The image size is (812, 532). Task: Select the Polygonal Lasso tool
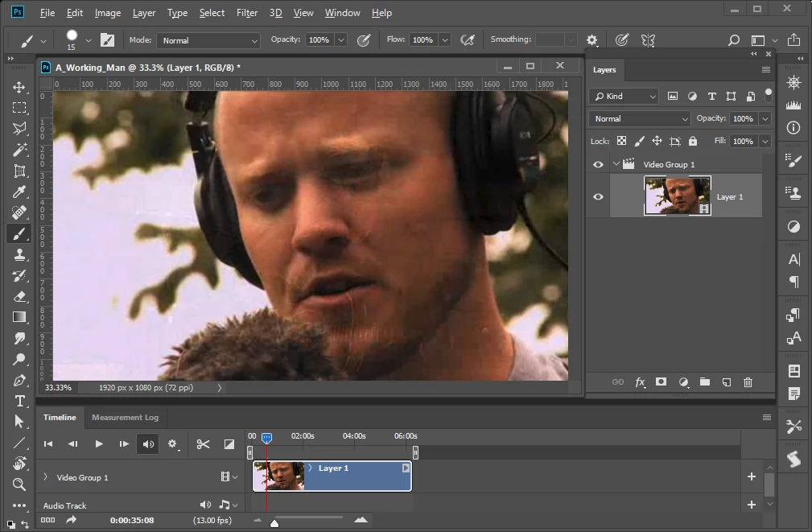point(19,129)
